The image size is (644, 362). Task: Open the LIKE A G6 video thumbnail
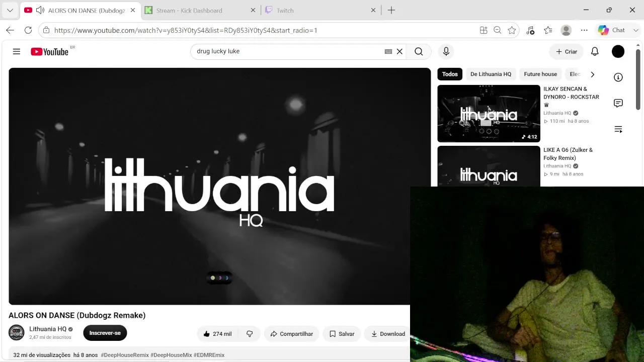pos(489,166)
